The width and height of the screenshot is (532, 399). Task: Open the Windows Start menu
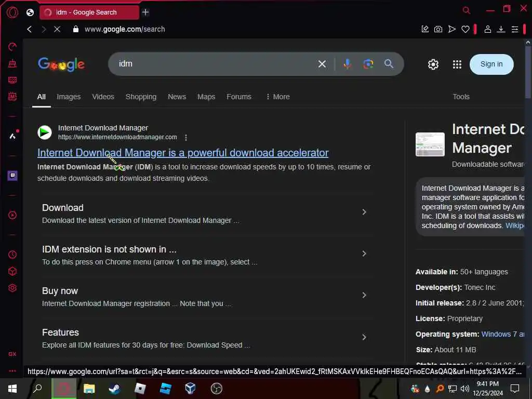tap(12, 388)
